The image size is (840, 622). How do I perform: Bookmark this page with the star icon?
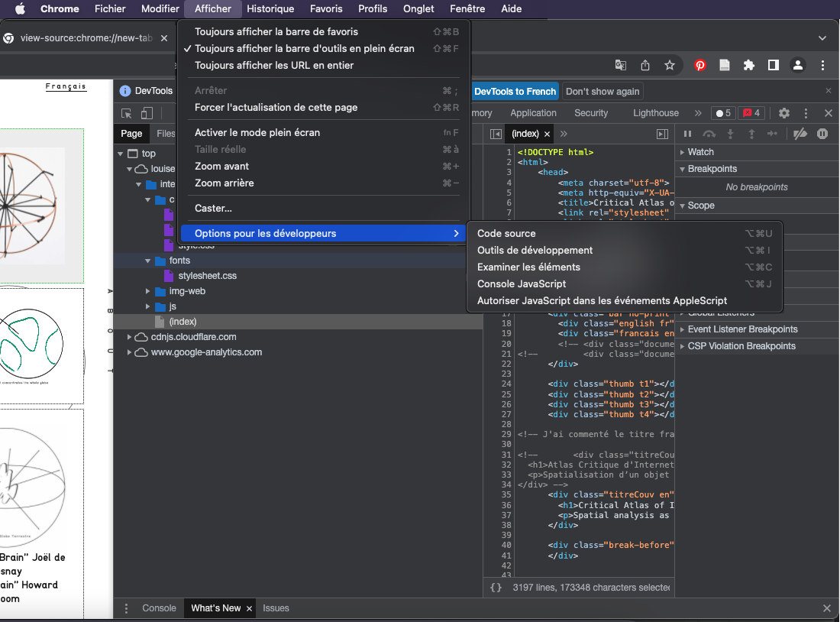[x=670, y=65]
